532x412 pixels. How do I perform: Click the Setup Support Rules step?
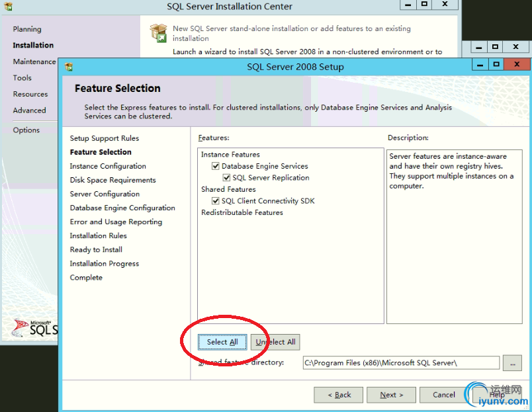click(x=105, y=138)
